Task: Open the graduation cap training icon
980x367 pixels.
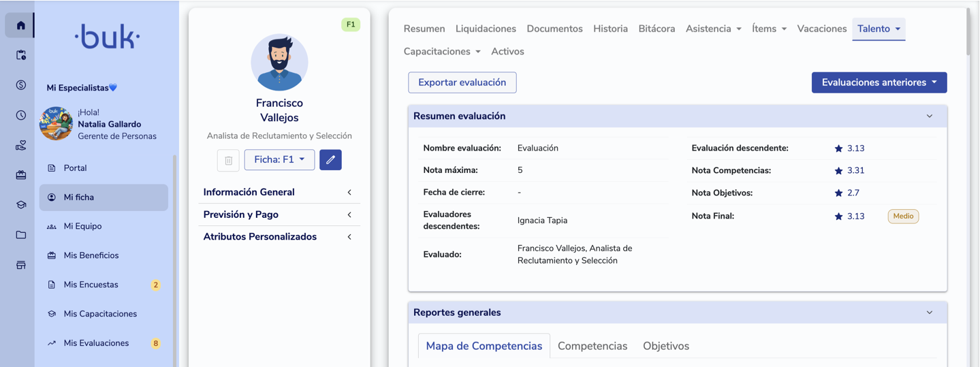Action: tap(20, 205)
